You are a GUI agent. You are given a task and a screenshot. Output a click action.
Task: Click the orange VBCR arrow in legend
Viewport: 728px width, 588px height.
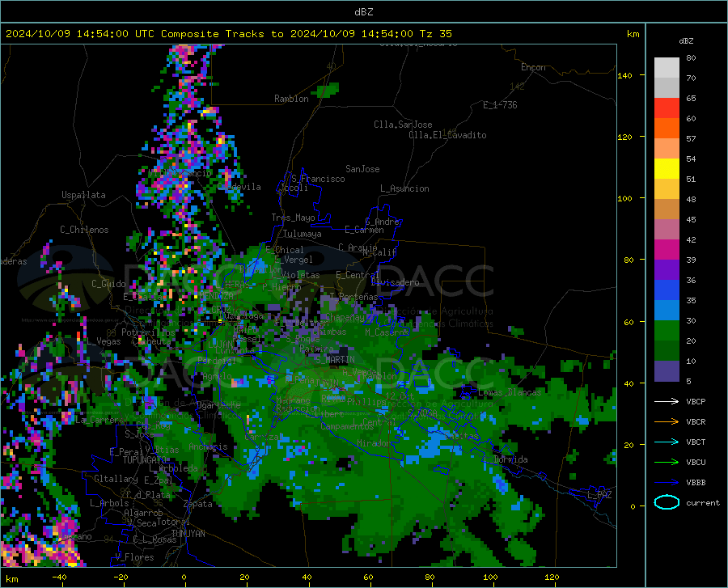[667, 421]
